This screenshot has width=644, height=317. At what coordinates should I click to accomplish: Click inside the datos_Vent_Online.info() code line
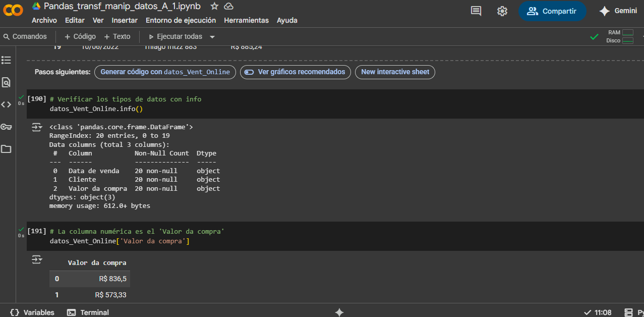click(x=96, y=109)
